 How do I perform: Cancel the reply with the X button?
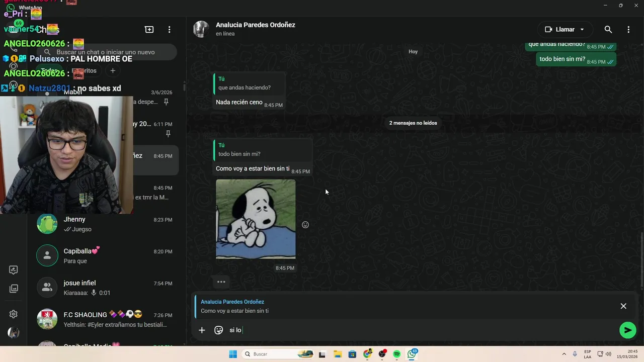click(623, 306)
